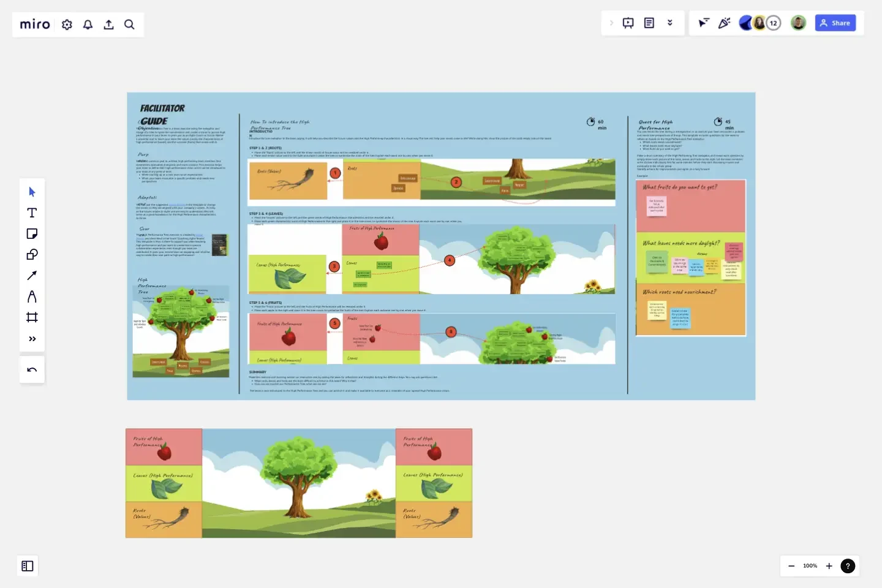Click the first collaborator avatar
The height and width of the screenshot is (588, 882).
click(x=746, y=23)
